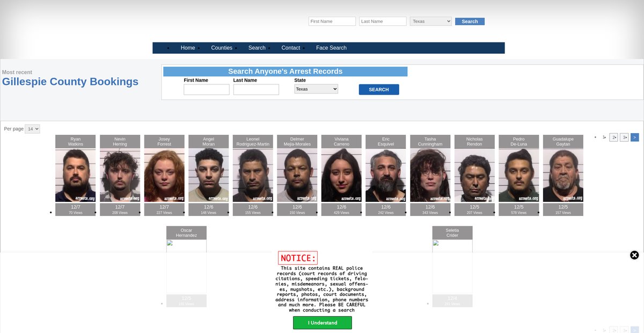Click the red NOTICE: heading
Viewport: 644px width, 333px height.
[298, 258]
